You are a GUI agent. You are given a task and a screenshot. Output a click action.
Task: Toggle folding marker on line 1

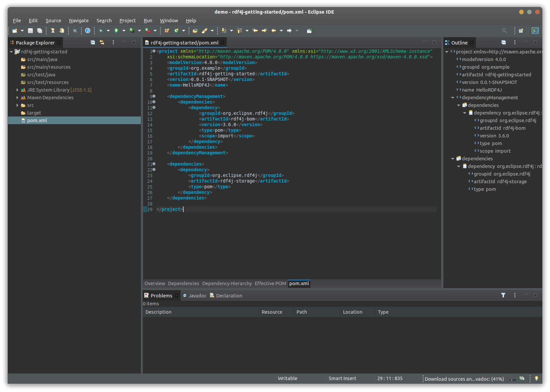[x=154, y=51]
